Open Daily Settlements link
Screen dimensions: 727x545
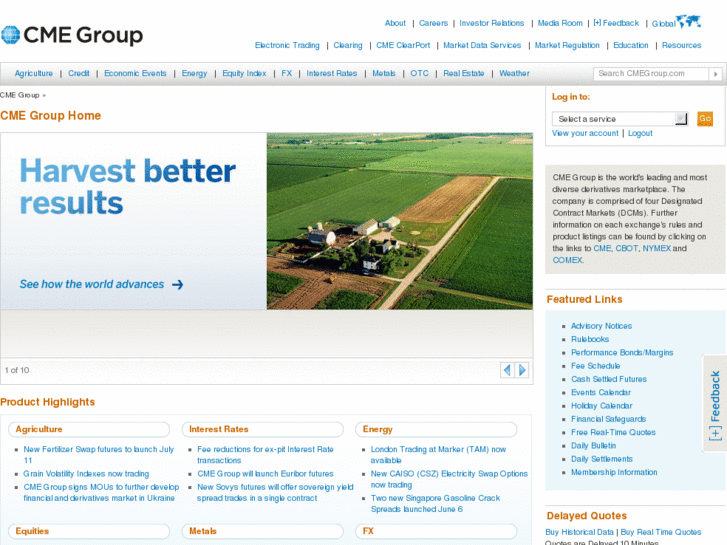point(602,459)
